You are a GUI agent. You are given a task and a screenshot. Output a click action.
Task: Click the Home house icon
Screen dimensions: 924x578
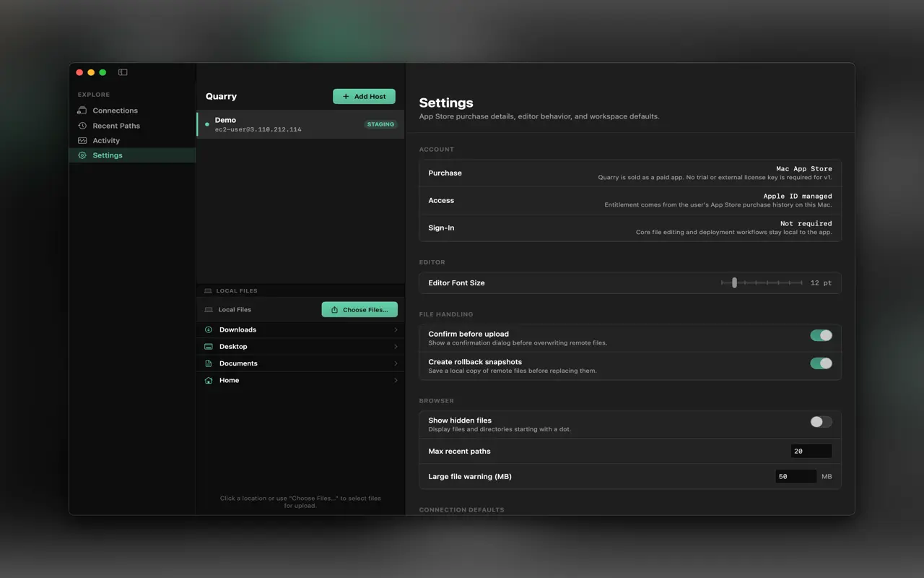coord(209,380)
